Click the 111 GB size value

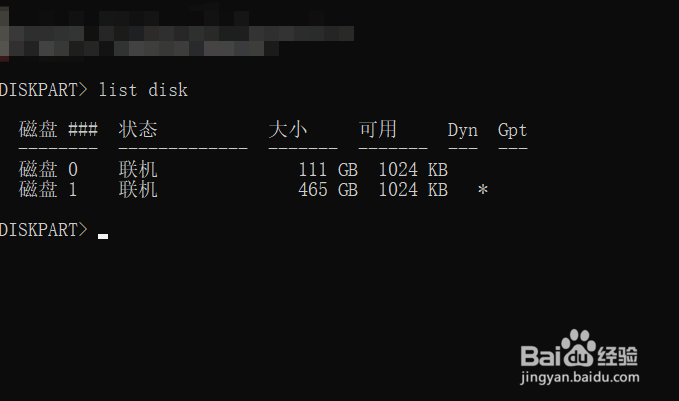point(328,169)
